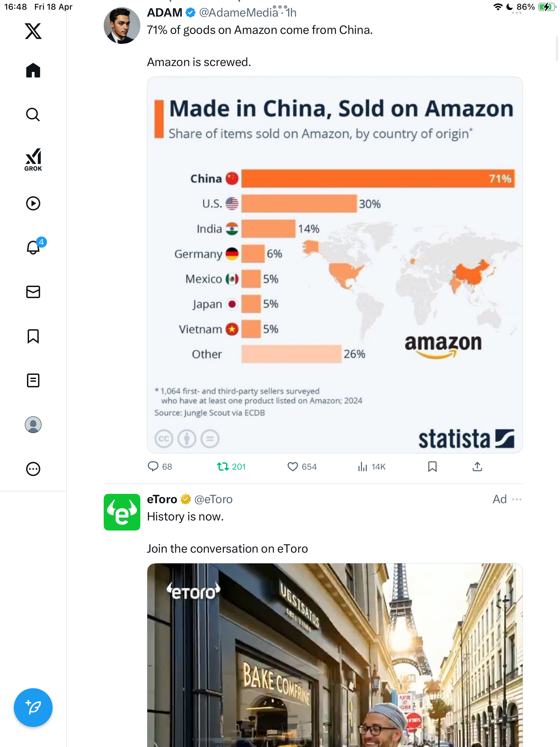Viewport: 560px width, 747px height.
Task: Go to the Home feed
Action: coord(33,71)
